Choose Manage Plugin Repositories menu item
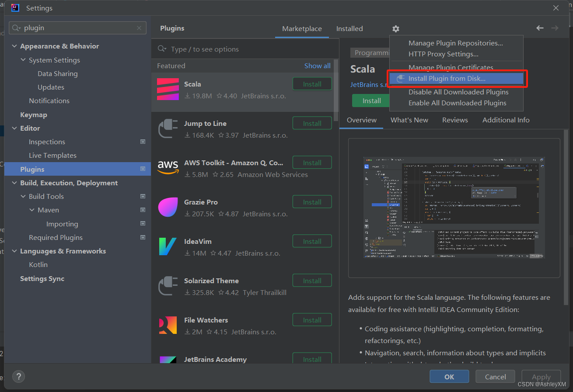The image size is (573, 392). click(x=456, y=43)
